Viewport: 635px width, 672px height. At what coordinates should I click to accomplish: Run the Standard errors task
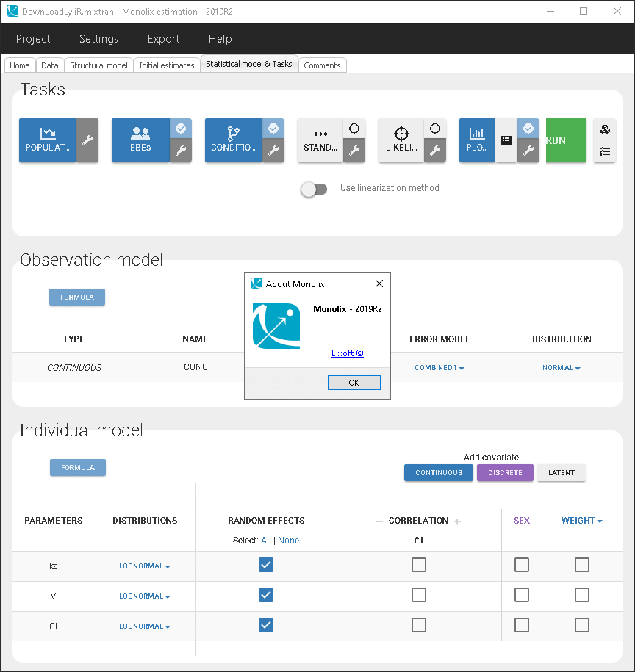(x=320, y=140)
